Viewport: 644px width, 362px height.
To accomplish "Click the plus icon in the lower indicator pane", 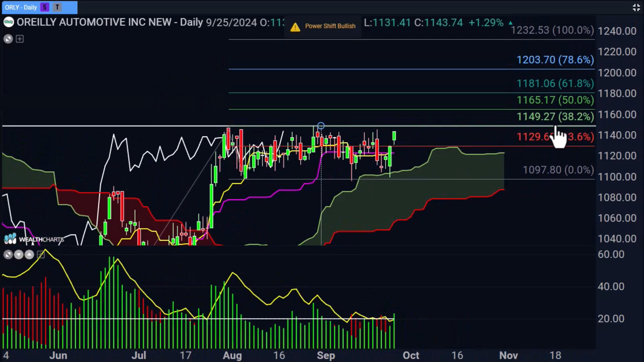I will (41, 255).
